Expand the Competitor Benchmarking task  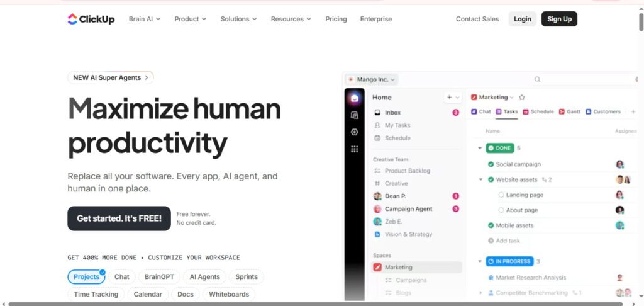tap(480, 293)
